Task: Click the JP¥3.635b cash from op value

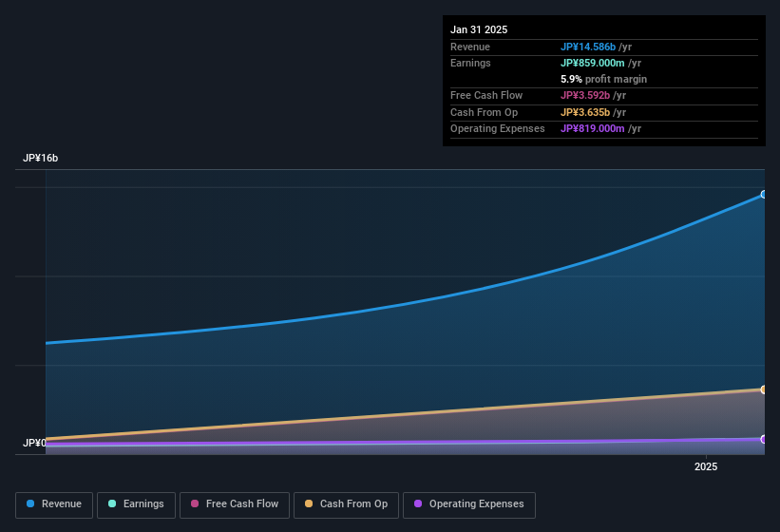Action: (x=585, y=112)
